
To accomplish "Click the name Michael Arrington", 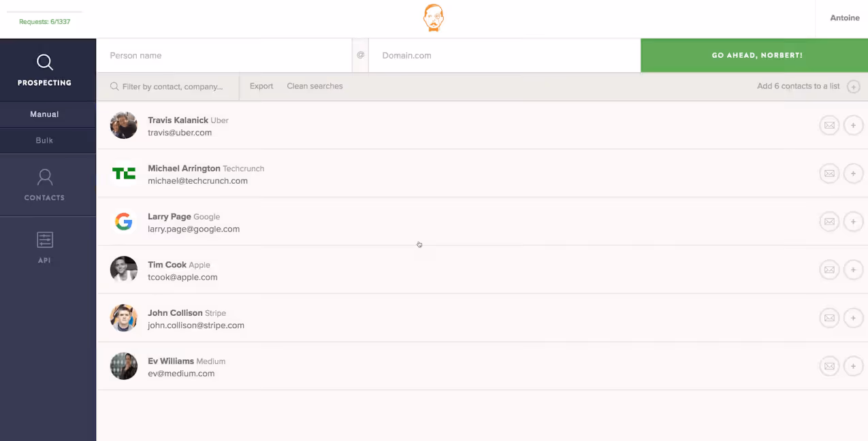I will pyautogui.click(x=184, y=168).
